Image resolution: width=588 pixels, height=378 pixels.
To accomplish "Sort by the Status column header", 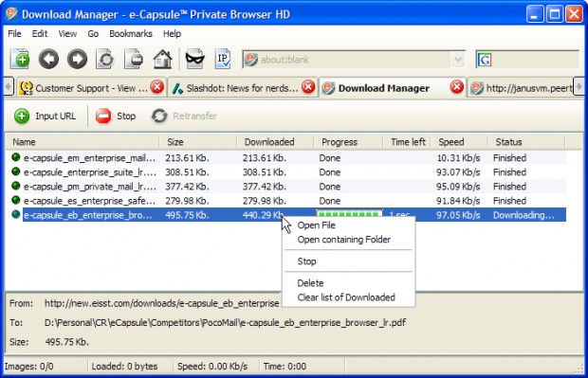I will pos(526,142).
